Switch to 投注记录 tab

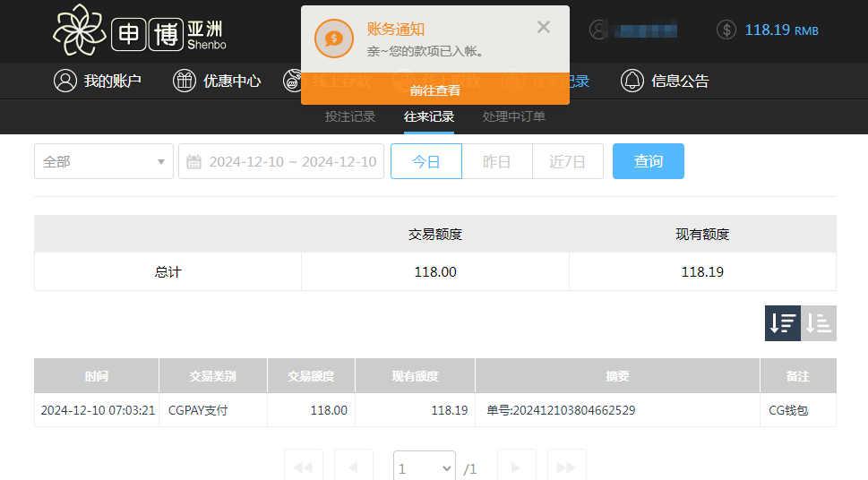point(350,116)
